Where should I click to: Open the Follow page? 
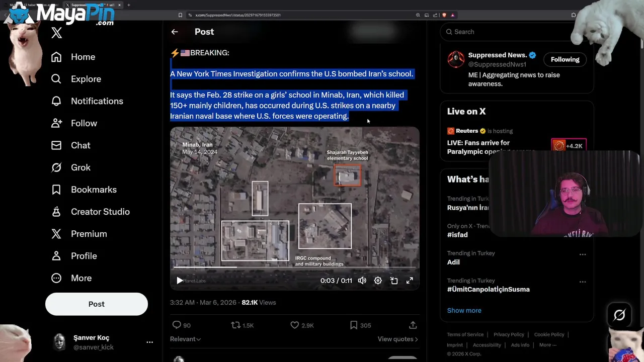74,123
